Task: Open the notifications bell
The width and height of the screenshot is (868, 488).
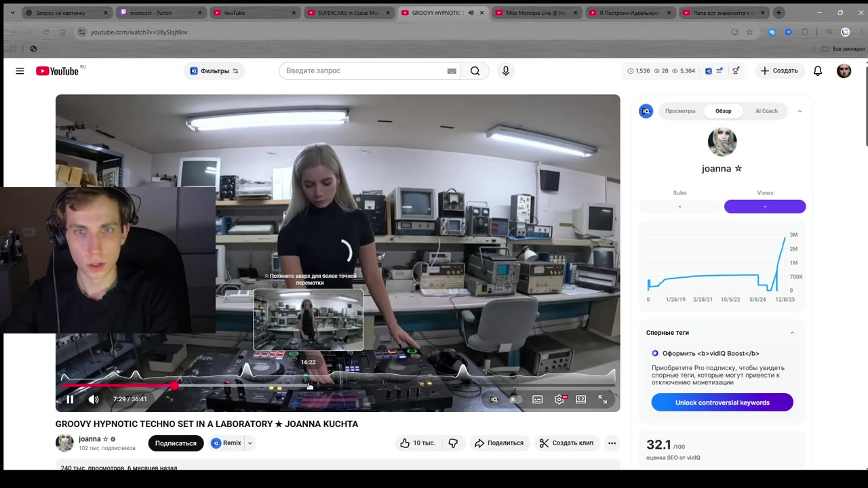Action: click(x=818, y=70)
